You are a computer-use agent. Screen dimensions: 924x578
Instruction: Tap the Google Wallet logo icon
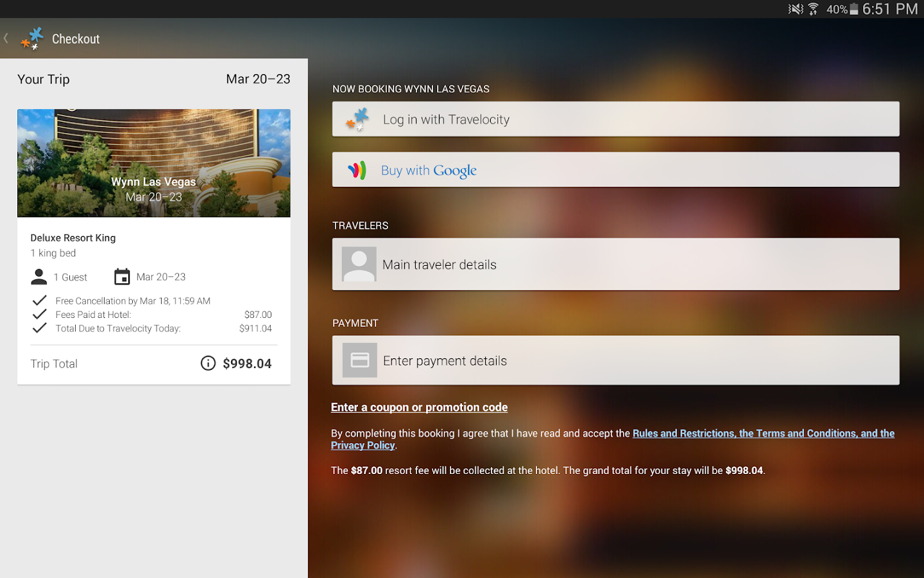357,170
